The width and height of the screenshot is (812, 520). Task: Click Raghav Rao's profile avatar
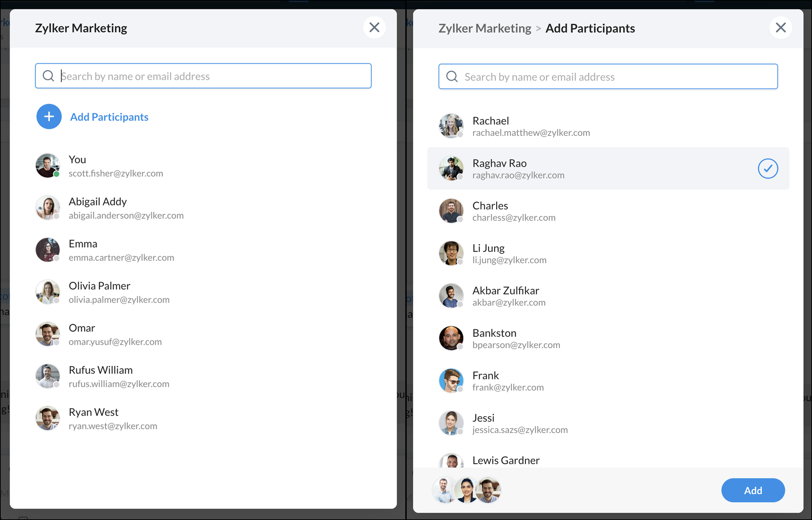(x=451, y=168)
